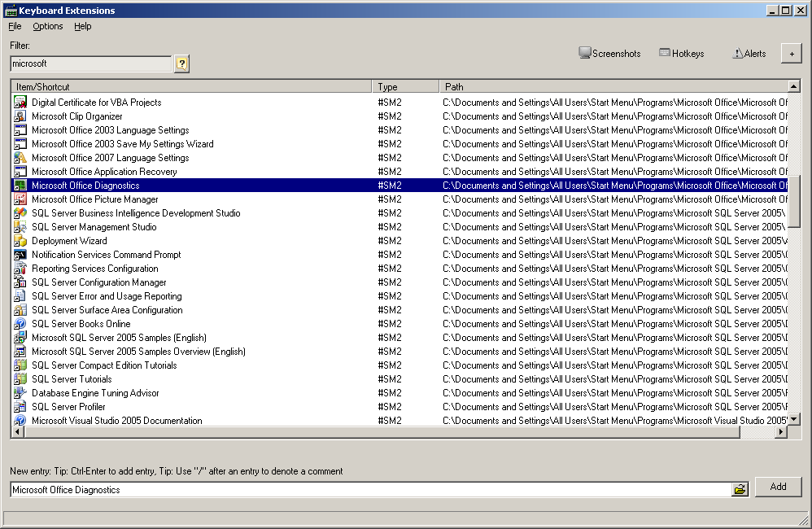This screenshot has width=812, height=529.
Task: Sort list by Item/Shortcut column header
Action: [x=191, y=86]
